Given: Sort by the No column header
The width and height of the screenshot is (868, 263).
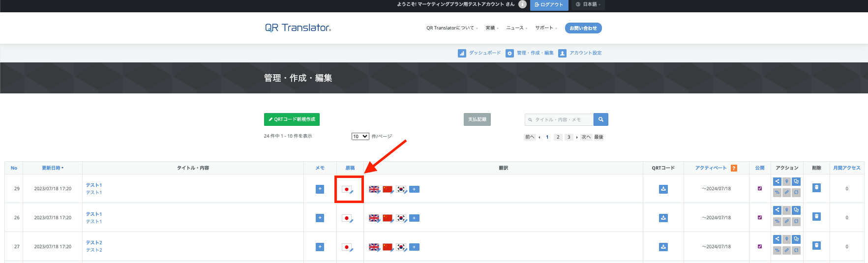Looking at the screenshot, I should click(x=14, y=168).
